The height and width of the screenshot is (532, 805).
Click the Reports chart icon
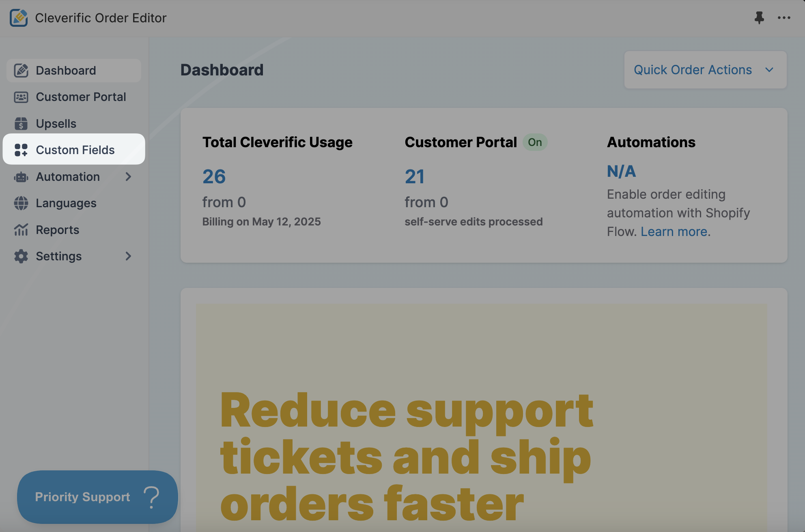(x=21, y=230)
